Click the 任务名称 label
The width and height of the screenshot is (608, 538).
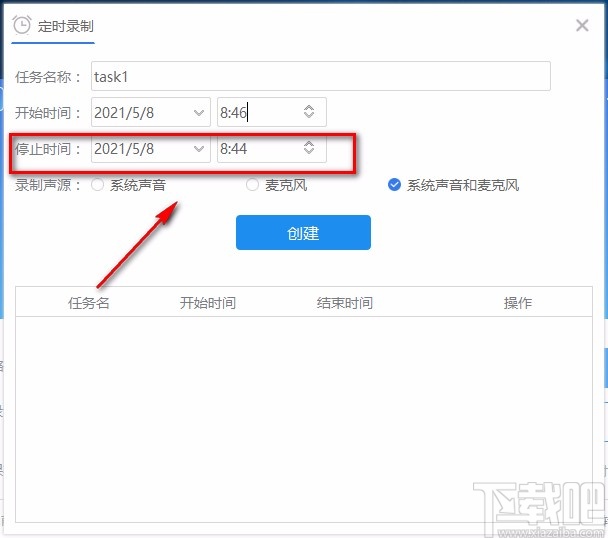[47, 77]
